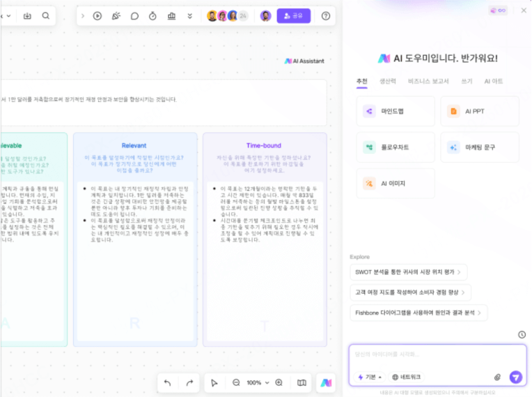This screenshot has height=397, width=532.
Task: Zoom in with the plus magnifier
Action: coord(279,383)
